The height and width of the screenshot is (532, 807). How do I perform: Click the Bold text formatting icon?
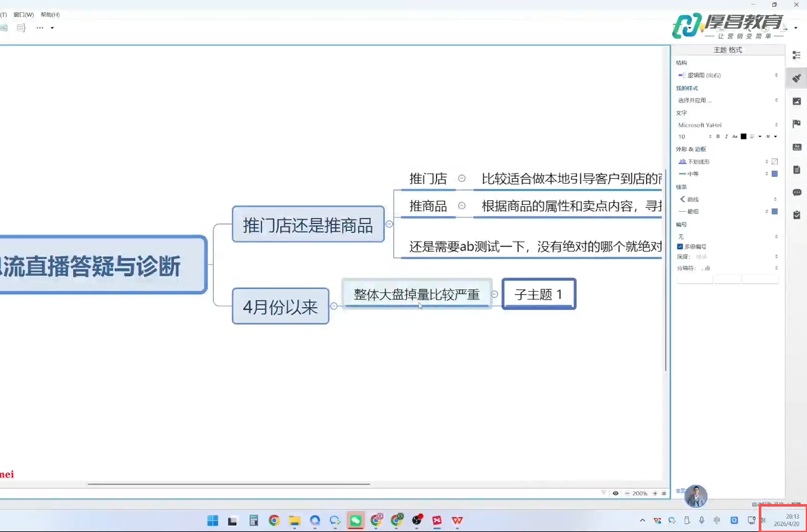(718, 137)
